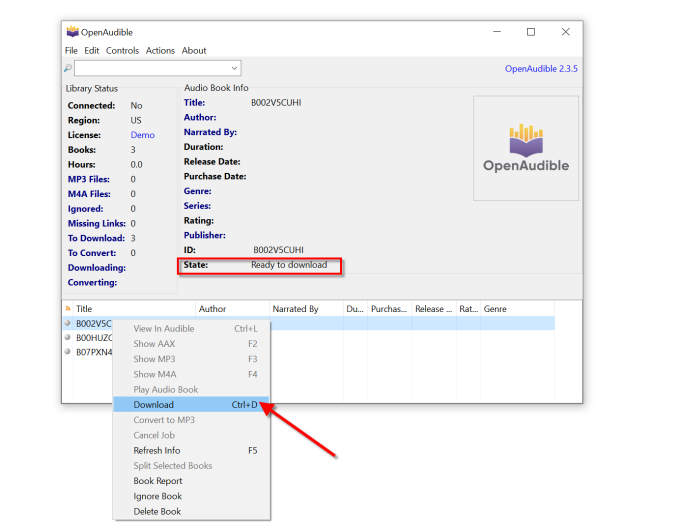Maximize the OpenAudible window
The height and width of the screenshot is (530, 685).
531,32
